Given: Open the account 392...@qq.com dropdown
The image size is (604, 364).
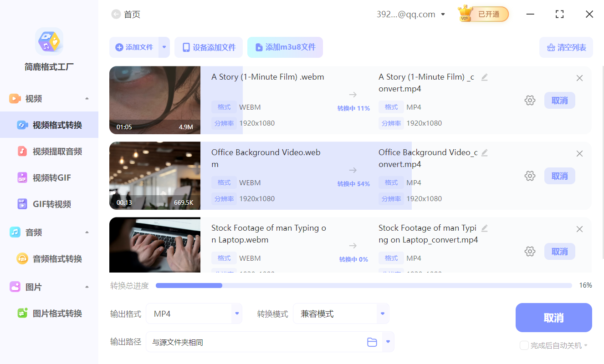Looking at the screenshot, I should point(443,15).
